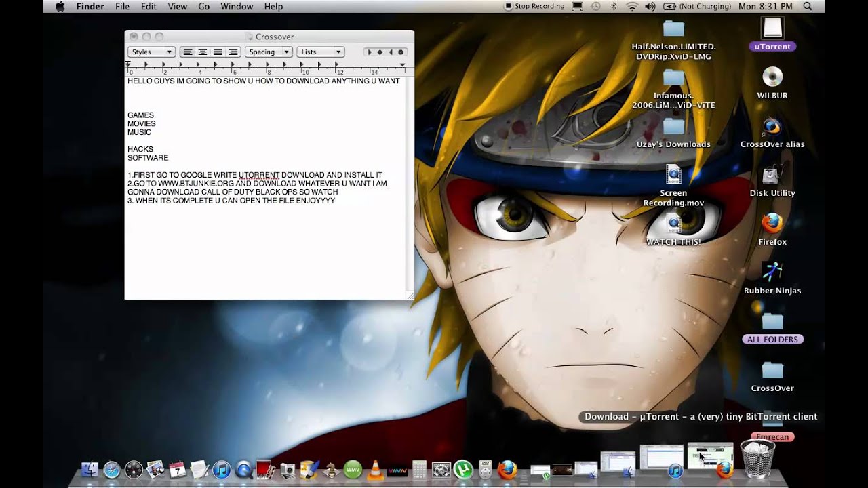
Task: Center-align text using the toolbar button
Action: point(203,52)
